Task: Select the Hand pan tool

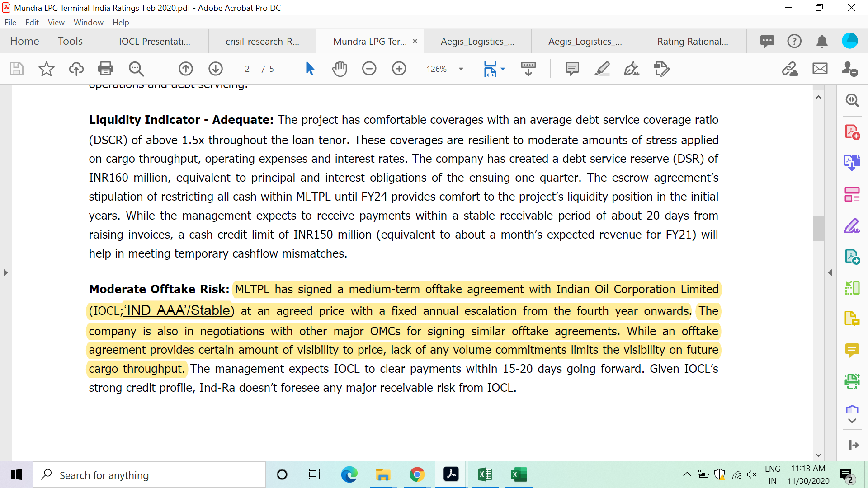Action: pos(339,69)
